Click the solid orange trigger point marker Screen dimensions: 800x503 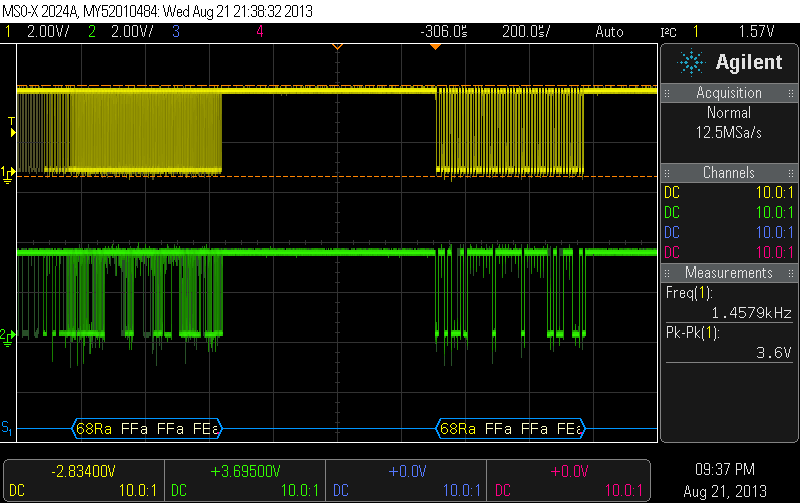435,47
